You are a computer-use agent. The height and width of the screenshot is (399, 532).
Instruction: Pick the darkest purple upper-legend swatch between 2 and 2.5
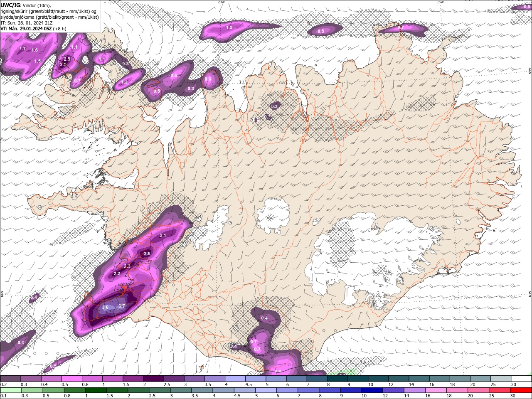click(x=153, y=379)
